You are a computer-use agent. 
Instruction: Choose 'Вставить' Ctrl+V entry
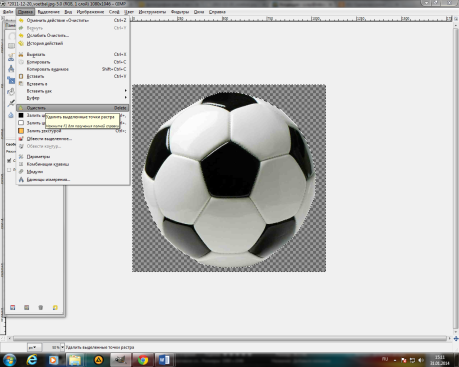pyautogui.click(x=73, y=76)
